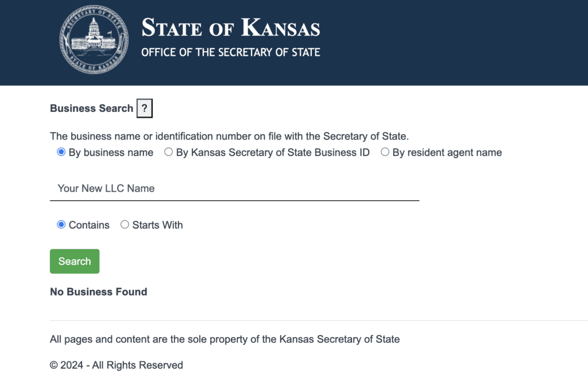
Task: Select the By resident agent name option
Action: pyautogui.click(x=385, y=152)
